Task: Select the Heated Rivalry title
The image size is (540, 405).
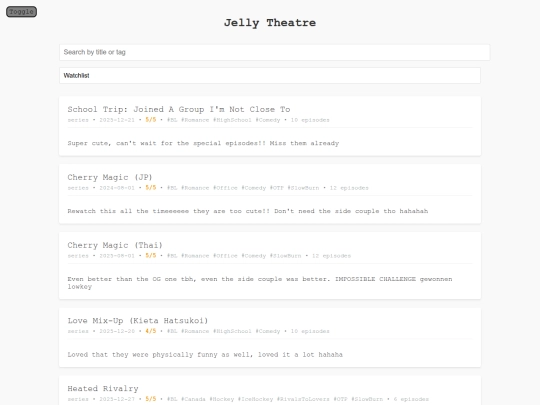Action: pyautogui.click(x=103, y=388)
